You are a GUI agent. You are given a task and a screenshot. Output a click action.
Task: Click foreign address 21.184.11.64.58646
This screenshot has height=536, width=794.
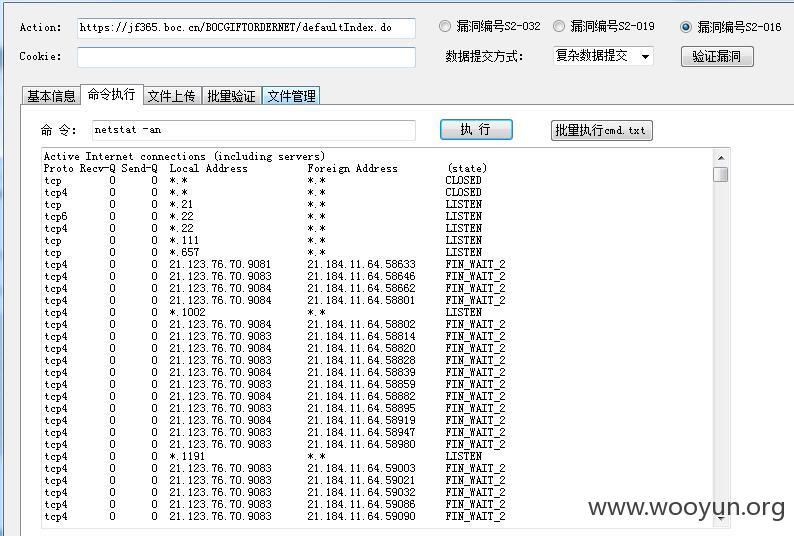361,276
